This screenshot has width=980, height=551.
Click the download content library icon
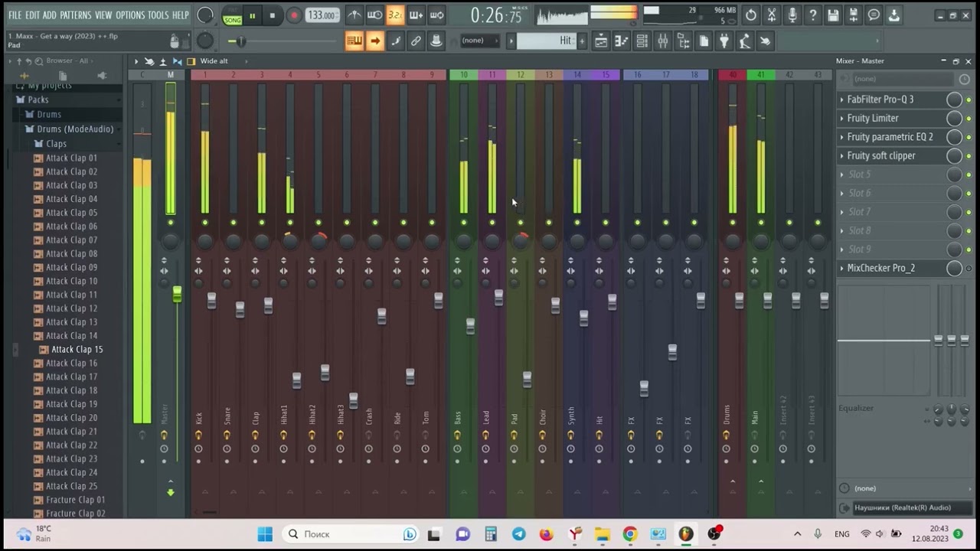click(894, 15)
